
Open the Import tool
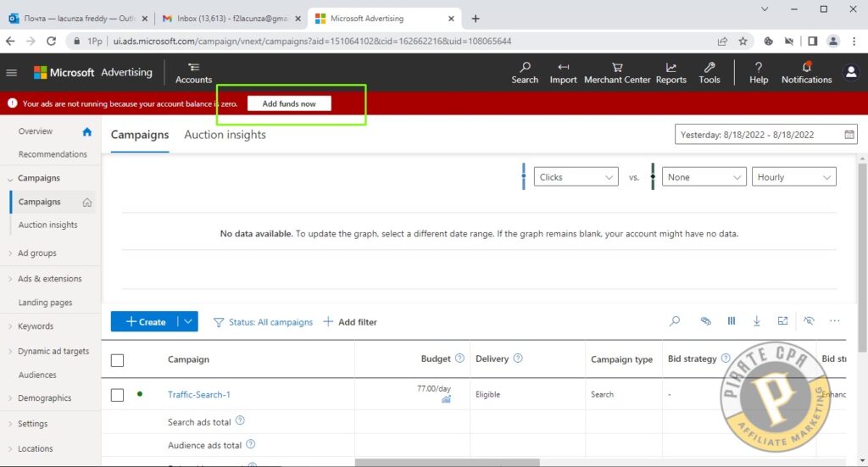click(563, 73)
